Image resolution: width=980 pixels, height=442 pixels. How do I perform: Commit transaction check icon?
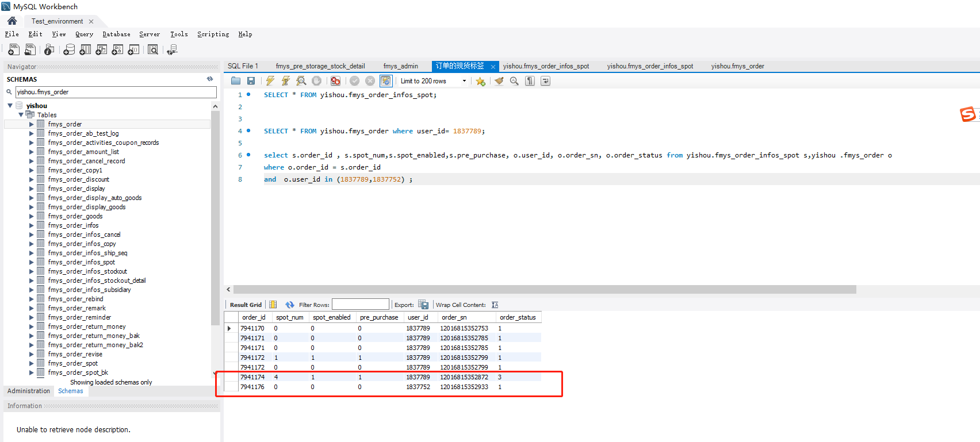click(x=355, y=81)
